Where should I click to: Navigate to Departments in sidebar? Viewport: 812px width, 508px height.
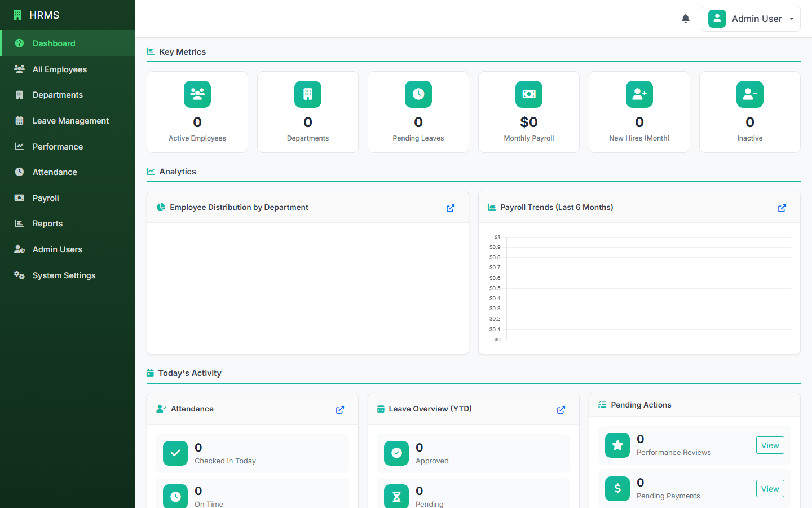[x=68, y=95]
